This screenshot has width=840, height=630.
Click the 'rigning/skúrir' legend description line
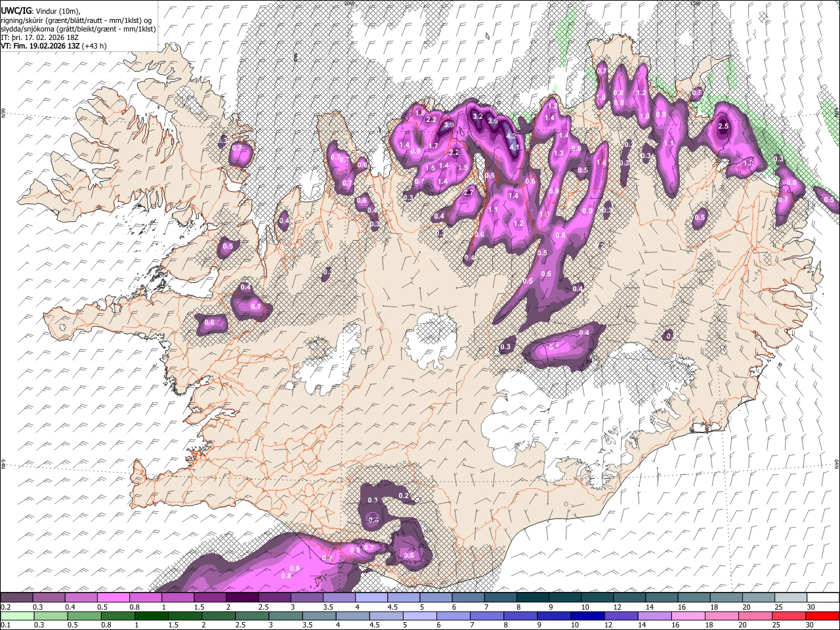(77, 20)
